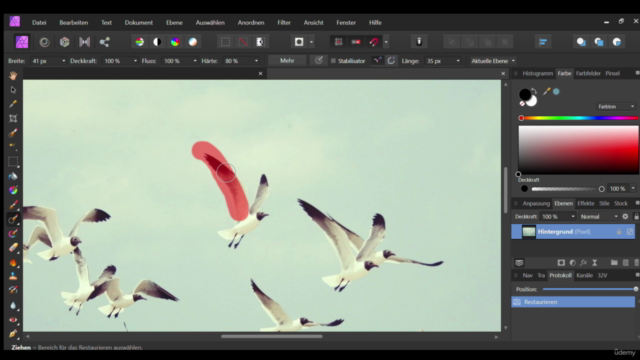640x360 pixels.
Task: Add adjustment layer icon in Ebenen panel
Action: pyautogui.click(x=573, y=263)
